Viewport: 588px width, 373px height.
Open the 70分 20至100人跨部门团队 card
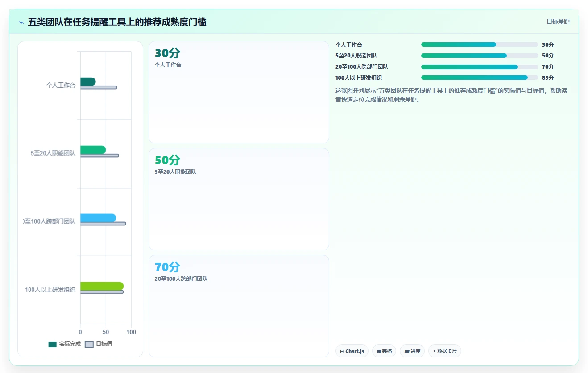pyautogui.click(x=239, y=306)
